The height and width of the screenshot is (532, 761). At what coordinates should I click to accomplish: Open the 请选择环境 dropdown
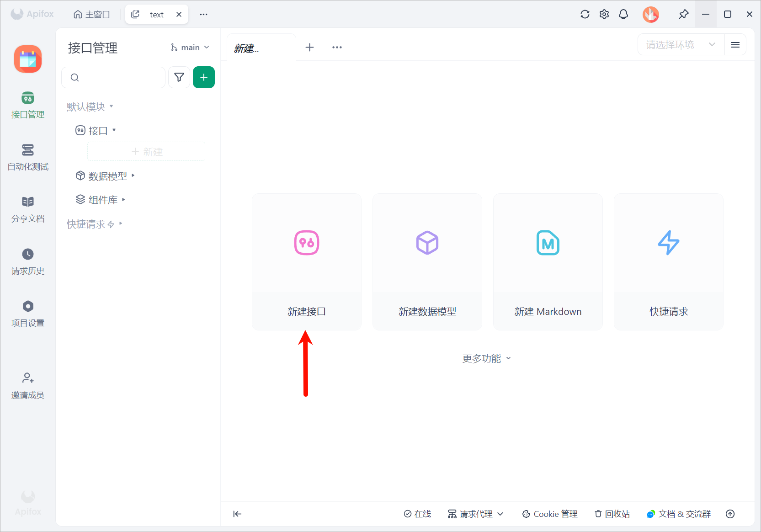click(680, 44)
